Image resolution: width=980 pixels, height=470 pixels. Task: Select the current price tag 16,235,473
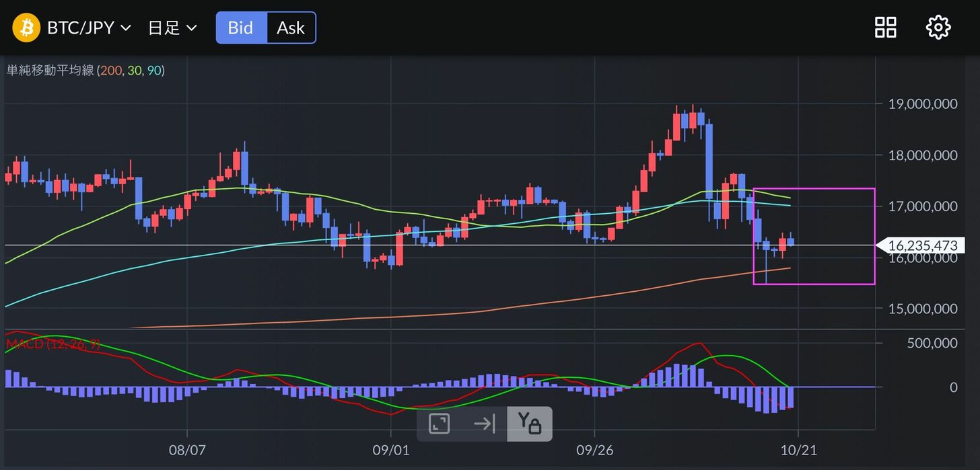pyautogui.click(x=921, y=246)
